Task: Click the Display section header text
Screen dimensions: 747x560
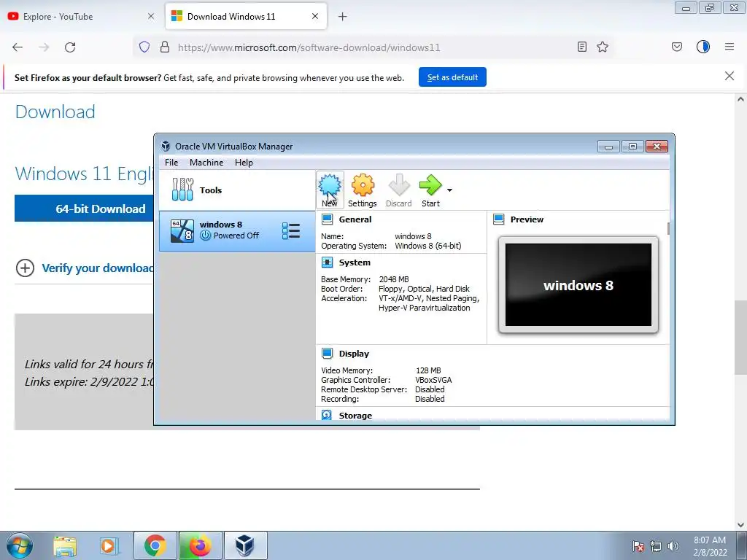Action: [x=354, y=354]
